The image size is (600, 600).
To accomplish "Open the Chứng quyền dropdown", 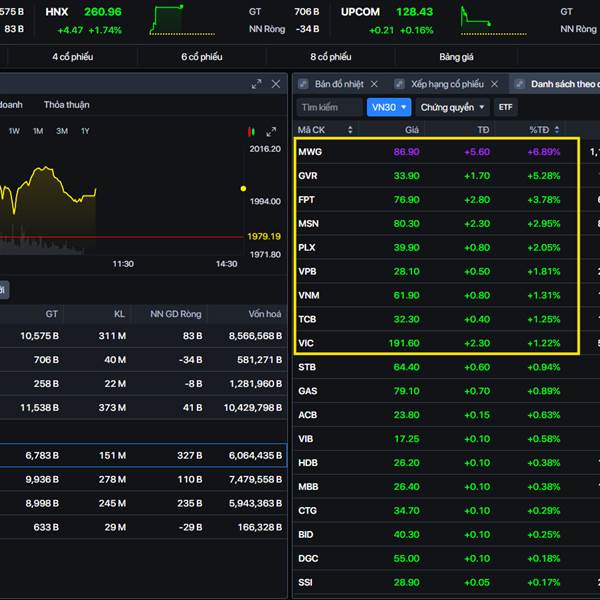I will [x=453, y=107].
